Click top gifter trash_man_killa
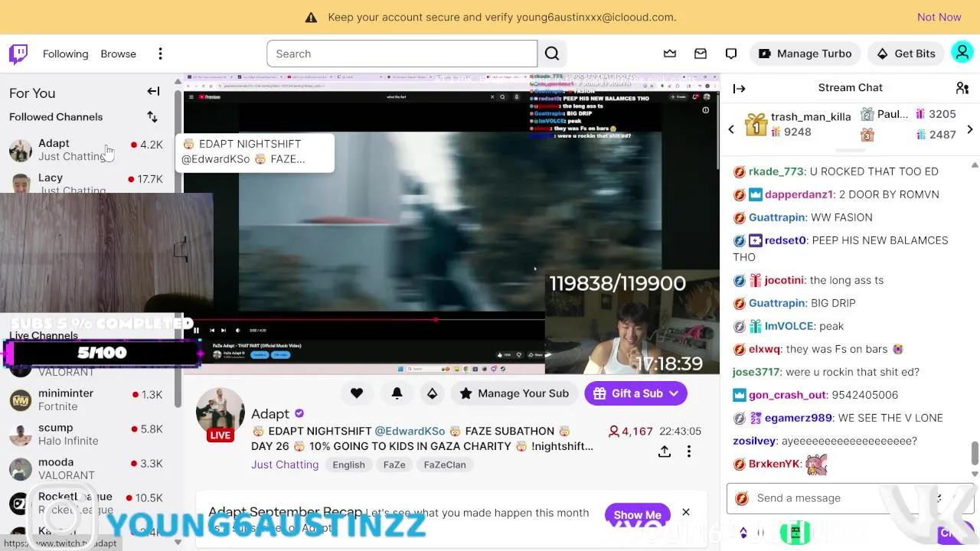The width and height of the screenshot is (980, 551). click(811, 116)
